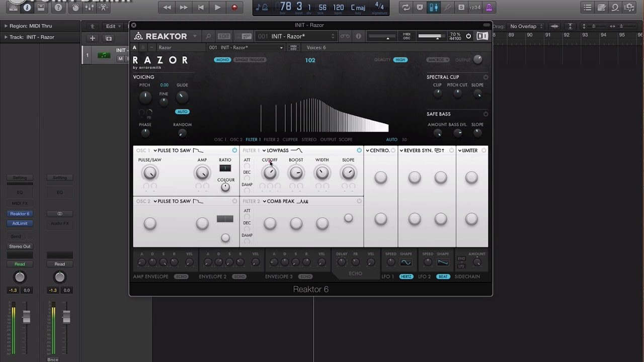Switch to the FILTER 2 display tab

click(x=271, y=140)
